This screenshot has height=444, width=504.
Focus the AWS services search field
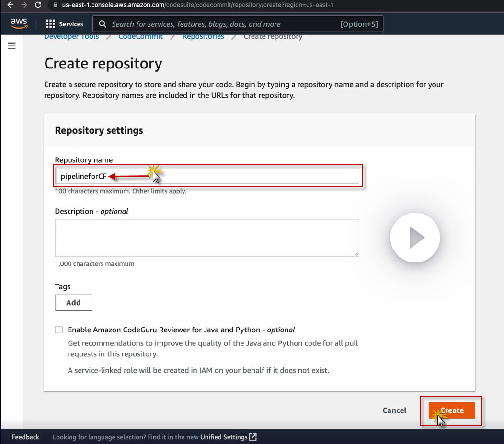coord(238,24)
